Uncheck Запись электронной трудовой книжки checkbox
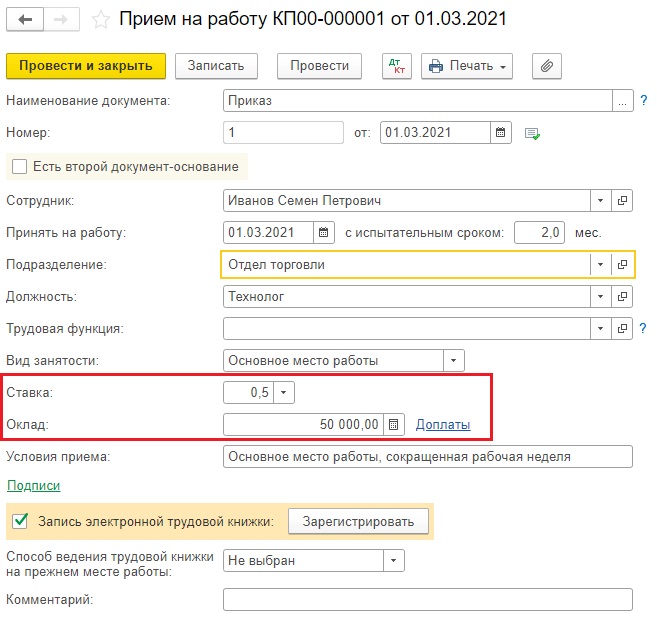The image size is (657, 641). (x=20, y=521)
